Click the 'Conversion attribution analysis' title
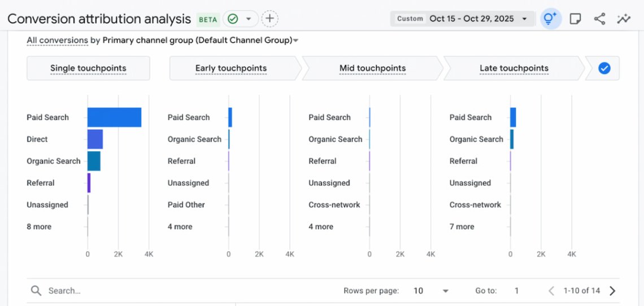The width and height of the screenshot is (644, 306). point(99,19)
